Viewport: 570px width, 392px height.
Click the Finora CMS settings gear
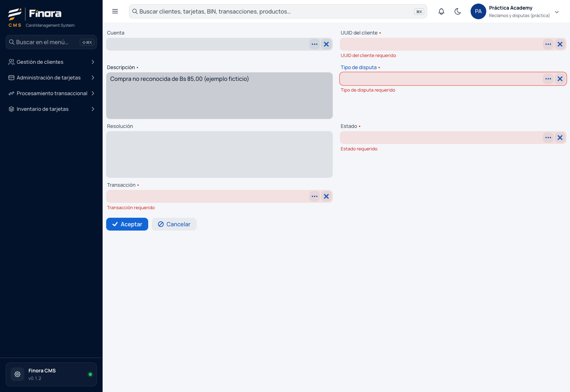coord(17,374)
